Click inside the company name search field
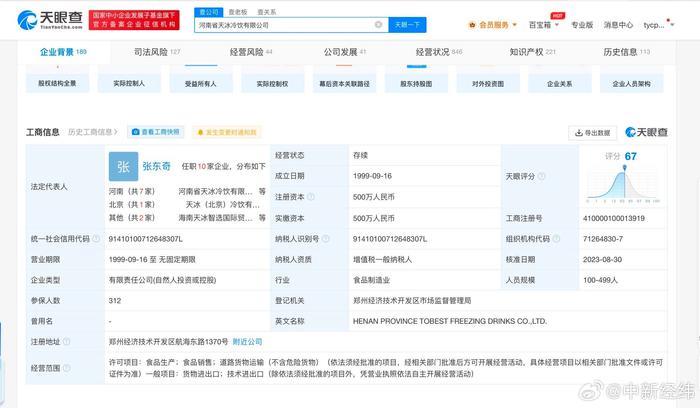The width and height of the screenshot is (700, 408). [300, 24]
